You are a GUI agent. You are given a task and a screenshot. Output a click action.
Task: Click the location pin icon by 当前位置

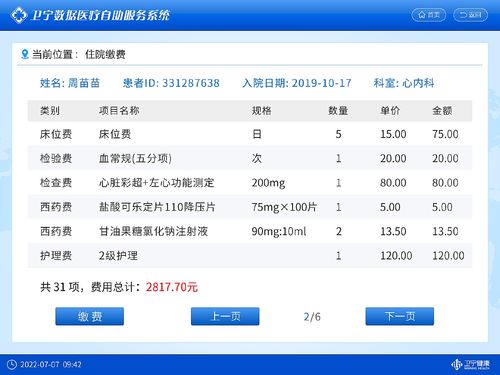tap(24, 54)
